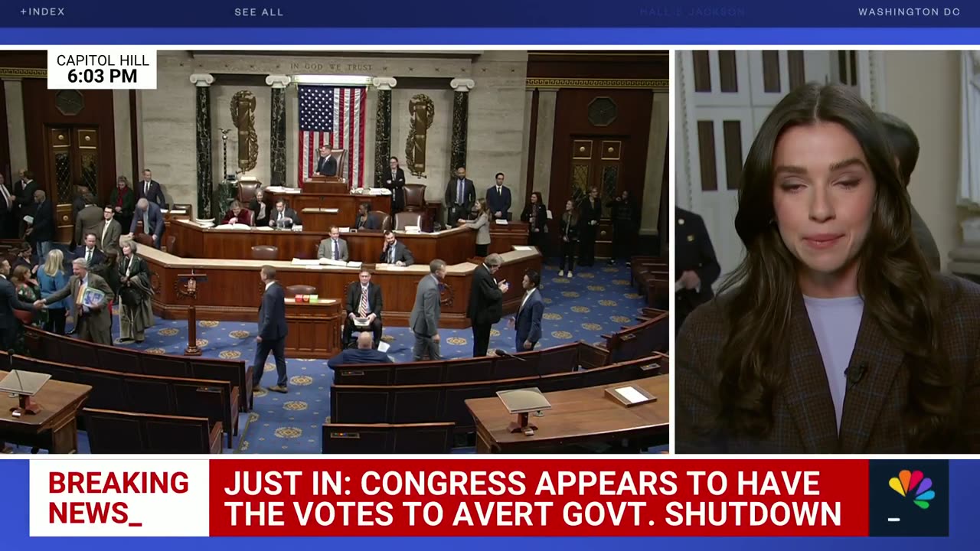Open the +INDEX menu item
980x551 pixels.
pyautogui.click(x=42, y=12)
